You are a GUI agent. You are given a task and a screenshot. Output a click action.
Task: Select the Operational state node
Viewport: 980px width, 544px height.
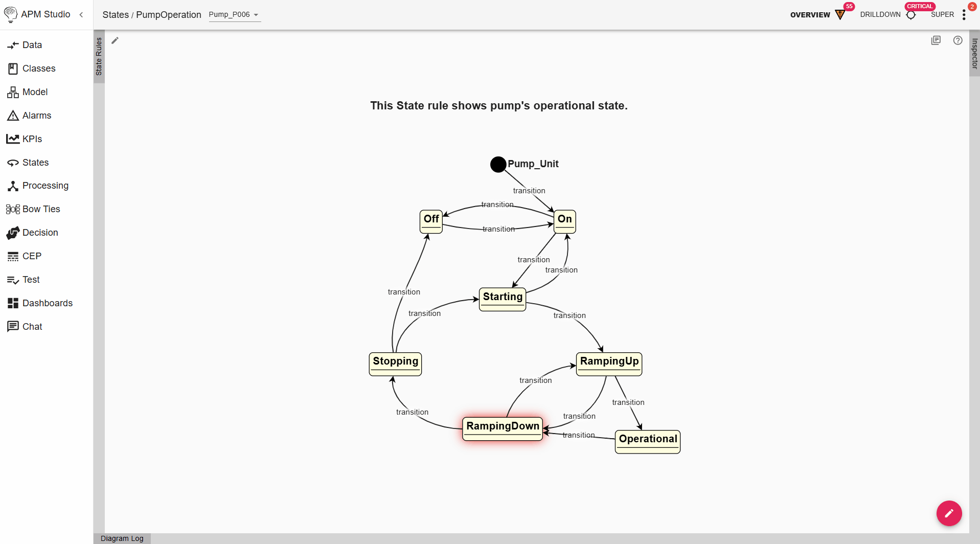[x=648, y=441]
